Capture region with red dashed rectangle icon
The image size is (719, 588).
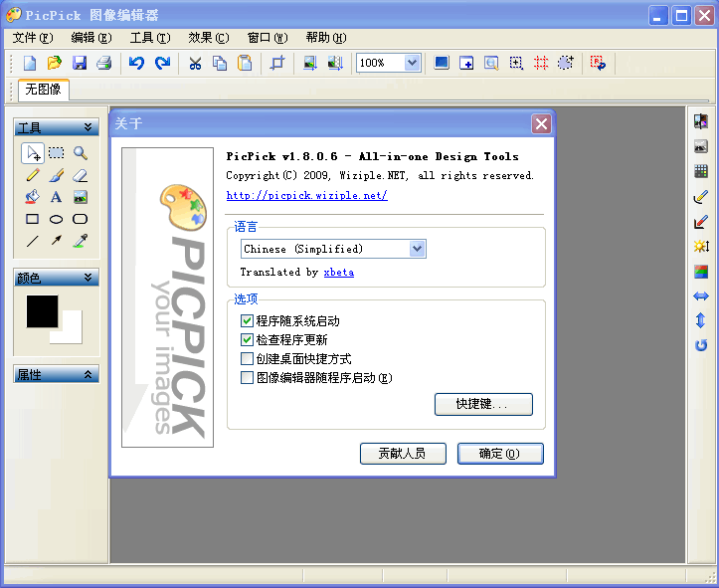pos(541,63)
